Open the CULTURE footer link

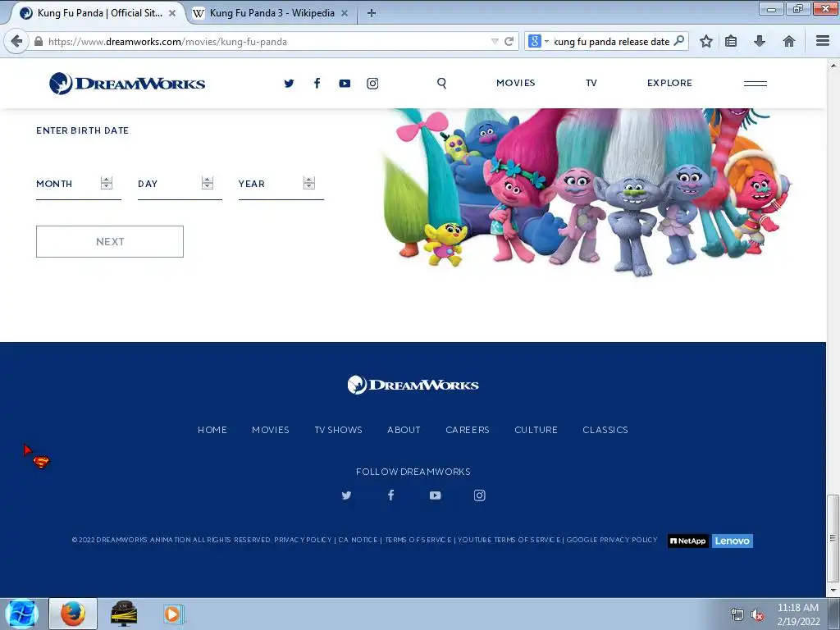pos(536,430)
